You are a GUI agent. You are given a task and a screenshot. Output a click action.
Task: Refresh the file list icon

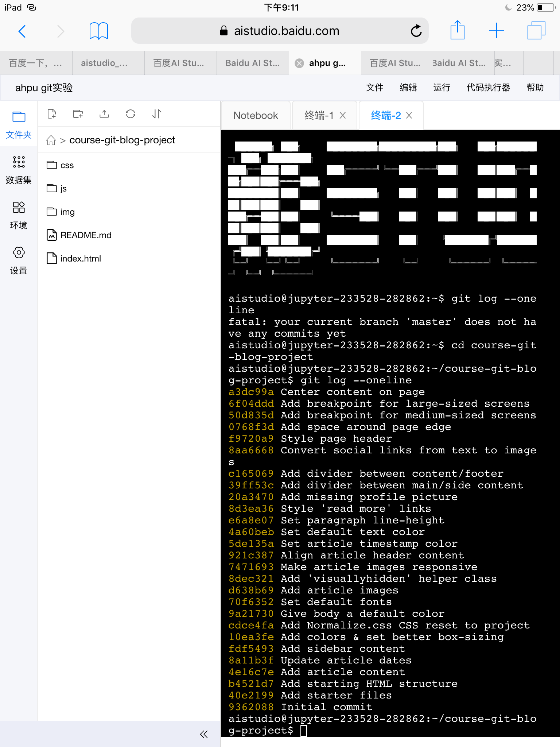point(131,114)
